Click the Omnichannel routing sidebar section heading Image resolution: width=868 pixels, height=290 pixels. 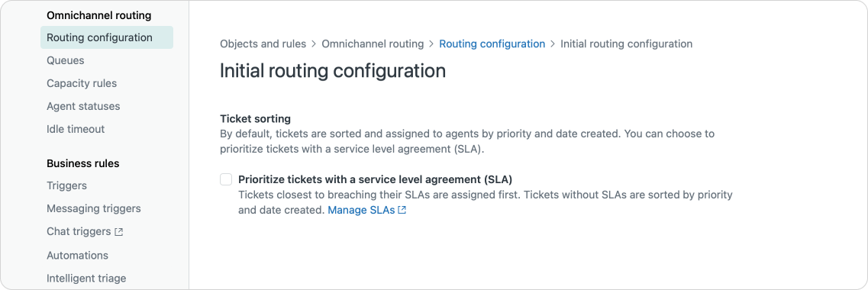click(99, 15)
